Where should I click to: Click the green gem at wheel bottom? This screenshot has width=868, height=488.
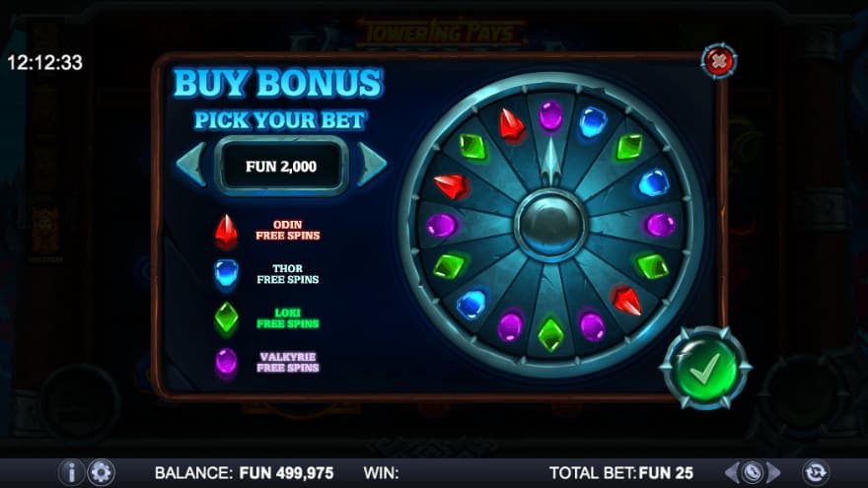[x=550, y=335]
